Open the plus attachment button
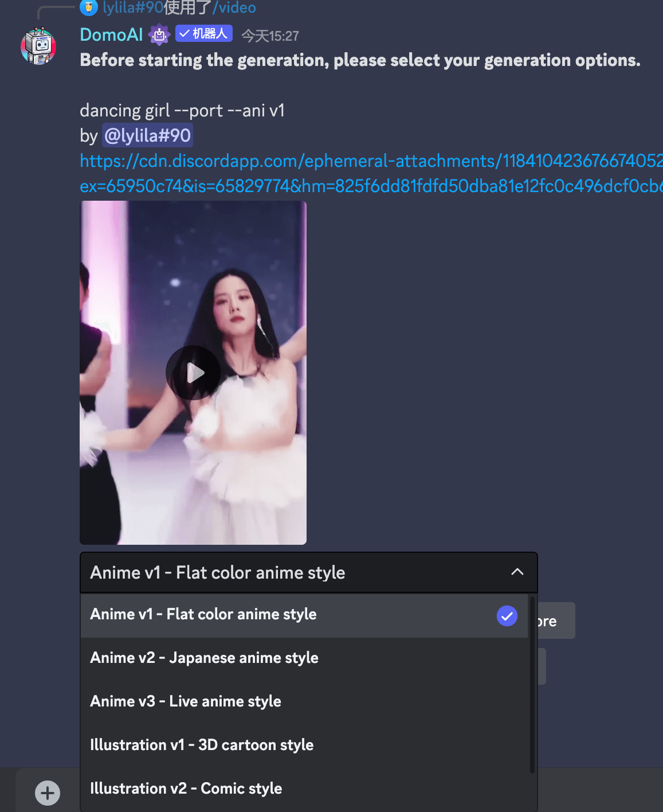The height and width of the screenshot is (812, 663). (x=48, y=793)
